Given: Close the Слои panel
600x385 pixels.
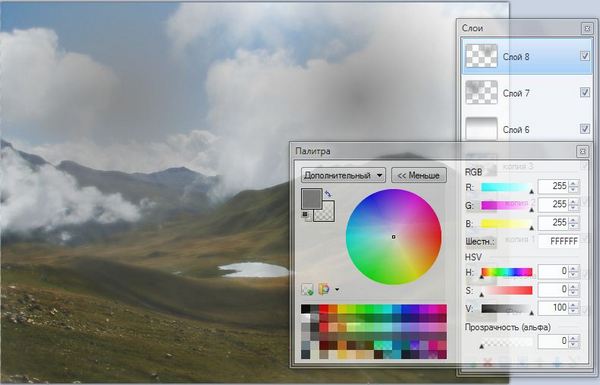Looking at the screenshot, I should point(587,28).
